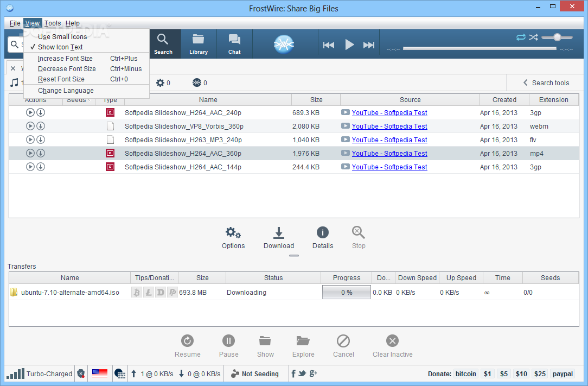Expand Search tools panel
Image resolution: width=588 pixels, height=386 pixels.
(x=546, y=83)
